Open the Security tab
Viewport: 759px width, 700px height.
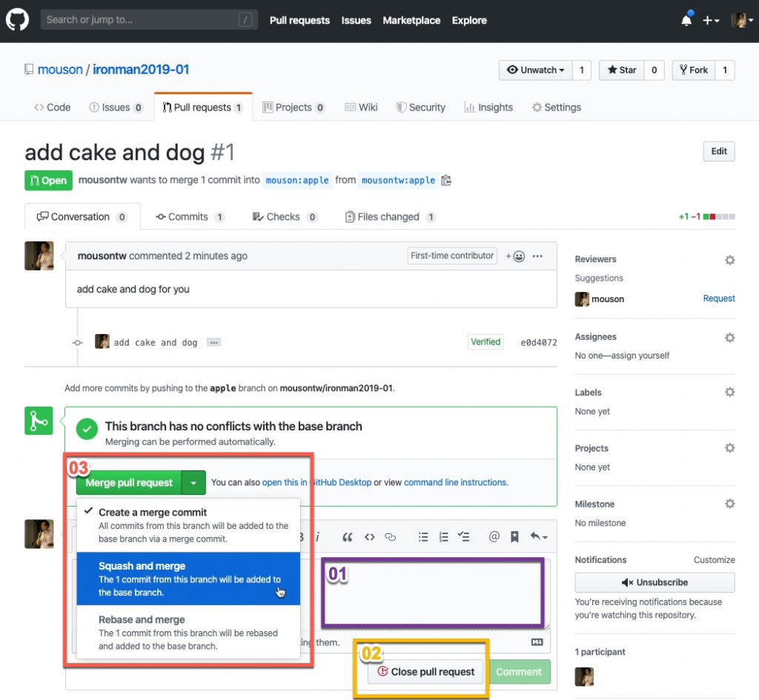[421, 107]
